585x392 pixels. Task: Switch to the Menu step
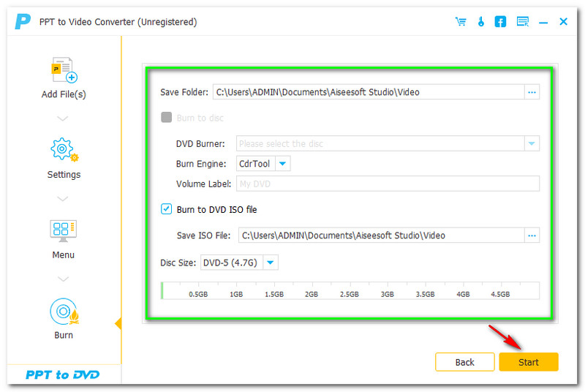(x=64, y=239)
